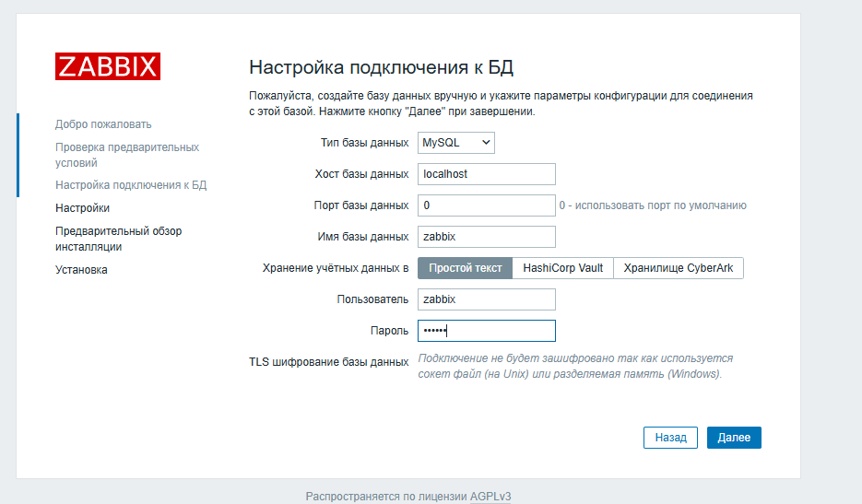The image size is (862, 504).
Task: Click the Пользователь username field
Action: [x=486, y=299]
